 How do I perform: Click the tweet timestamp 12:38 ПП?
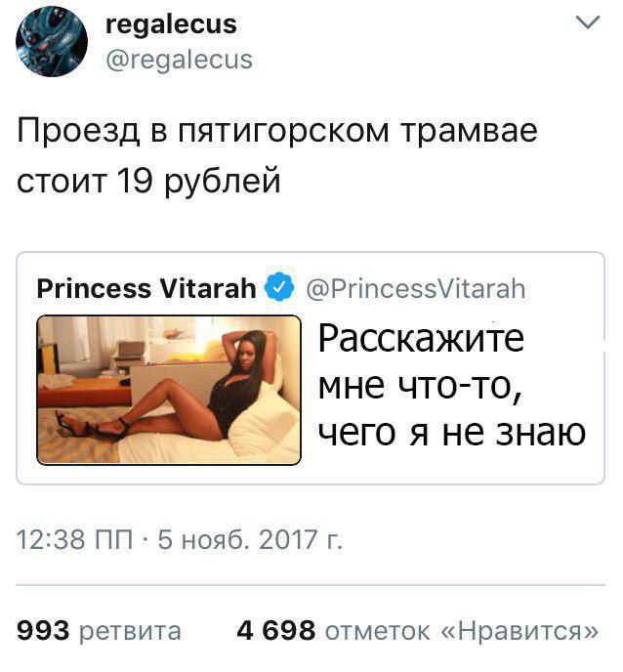74,539
